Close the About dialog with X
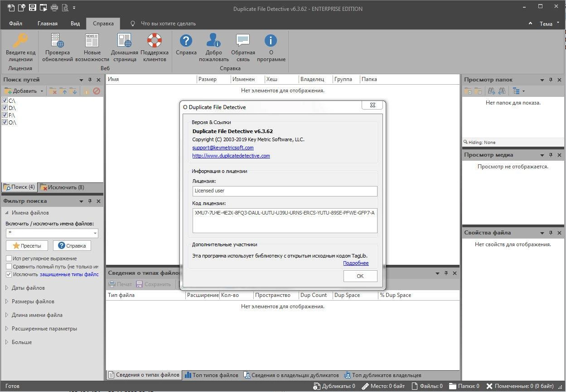This screenshot has height=392, width=566. 372,105
